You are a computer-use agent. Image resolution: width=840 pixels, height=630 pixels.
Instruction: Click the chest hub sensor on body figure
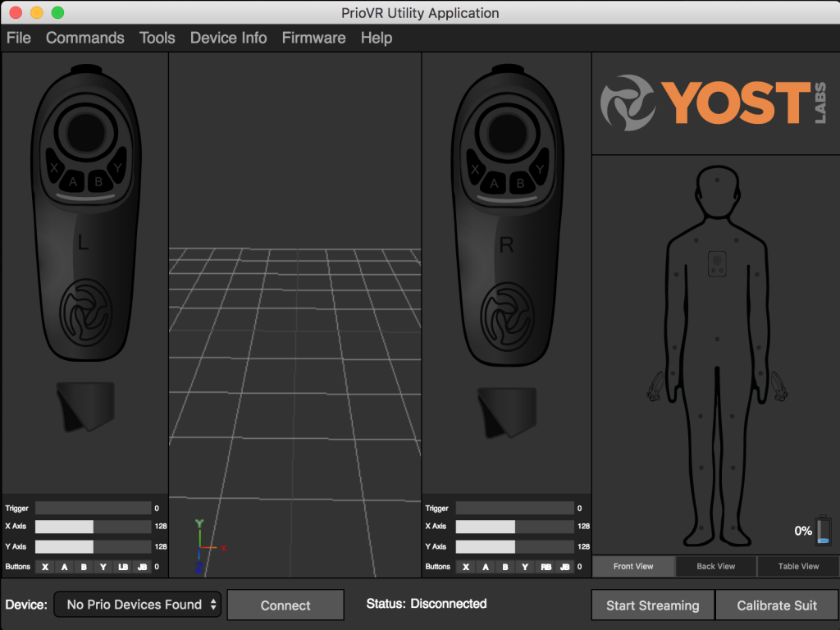tap(717, 263)
